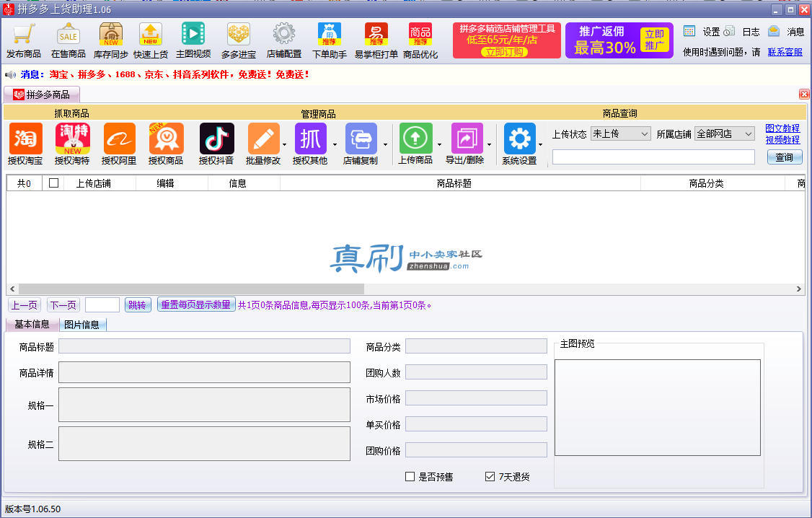Open 易掌柜打单 icon
This screenshot has height=518, width=812.
click(x=376, y=35)
